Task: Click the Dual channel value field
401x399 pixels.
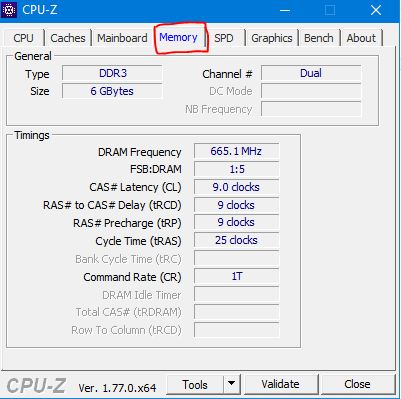Action: click(311, 73)
